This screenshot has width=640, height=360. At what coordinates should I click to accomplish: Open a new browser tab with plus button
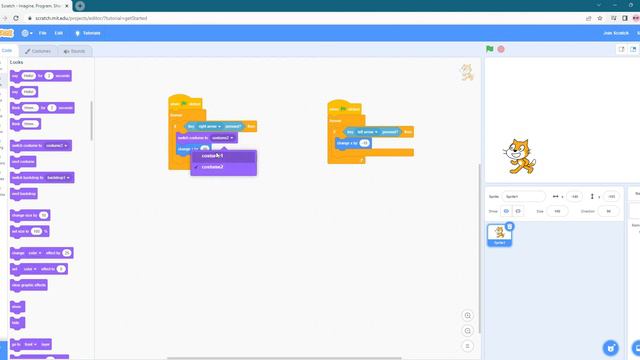[80, 6]
